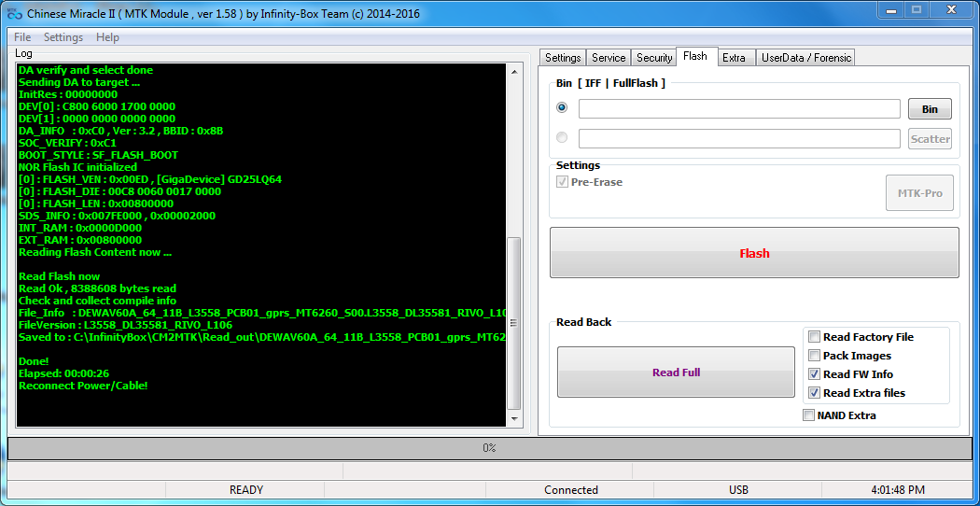Viewport: 980px width, 506px height.
Task: Click the application icon in title bar
Action: click(x=13, y=13)
